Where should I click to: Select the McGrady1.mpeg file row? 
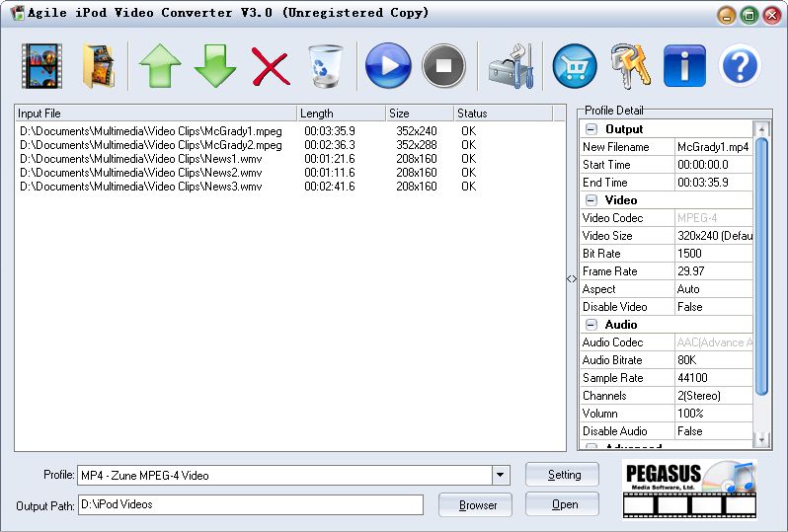289,131
